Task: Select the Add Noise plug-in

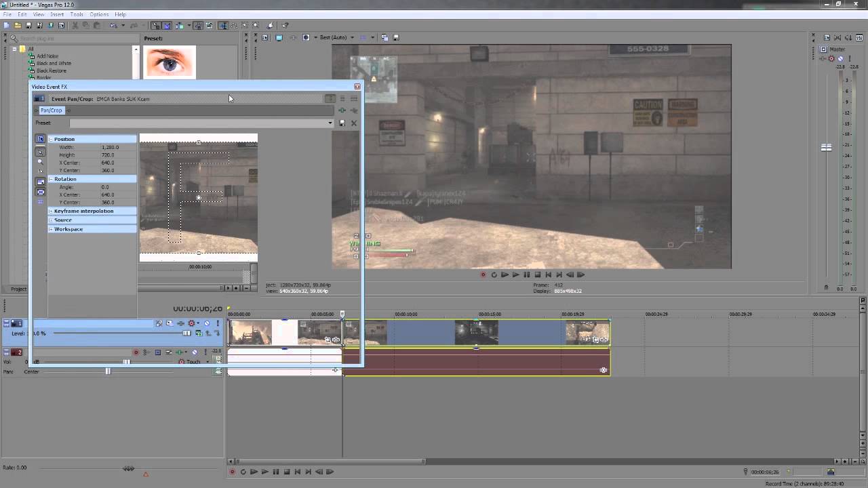Action: point(47,56)
